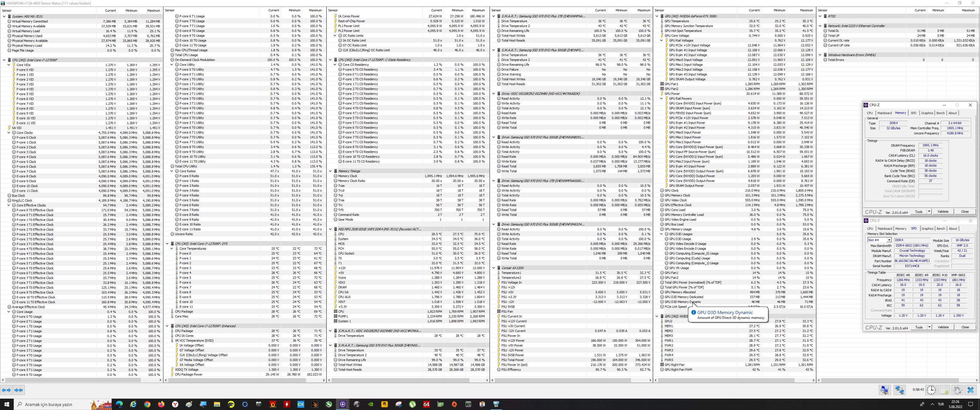This screenshot has width=980, height=410.
Task: Click Validate in upper CPU-Z window
Action: 943,212
